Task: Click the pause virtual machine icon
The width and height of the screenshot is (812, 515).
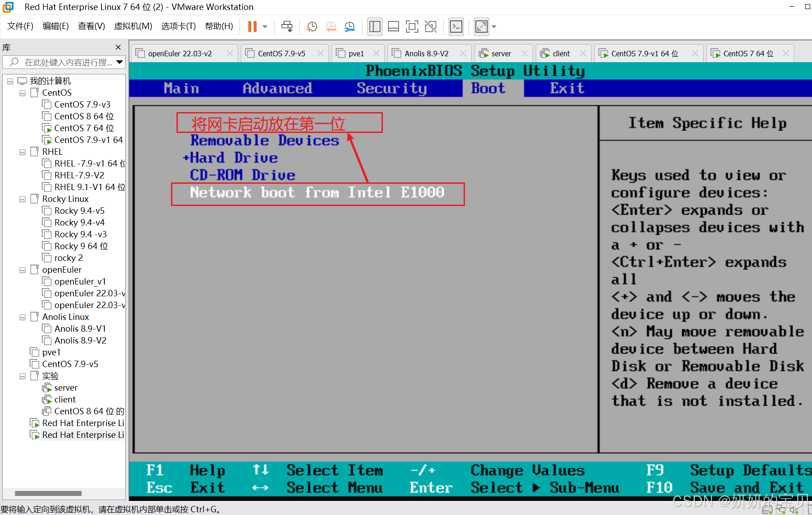Action: [252, 27]
